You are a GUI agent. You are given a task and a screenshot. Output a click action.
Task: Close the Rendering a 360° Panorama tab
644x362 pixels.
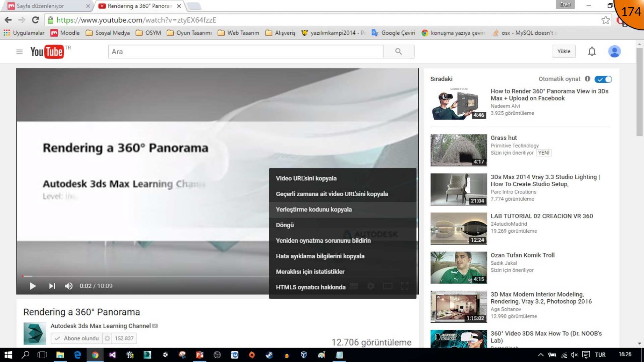tap(179, 6)
